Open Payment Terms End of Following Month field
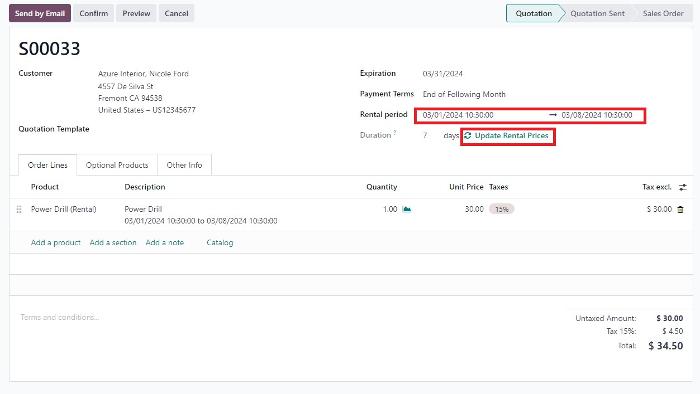This screenshot has height=394, width=700. [464, 94]
